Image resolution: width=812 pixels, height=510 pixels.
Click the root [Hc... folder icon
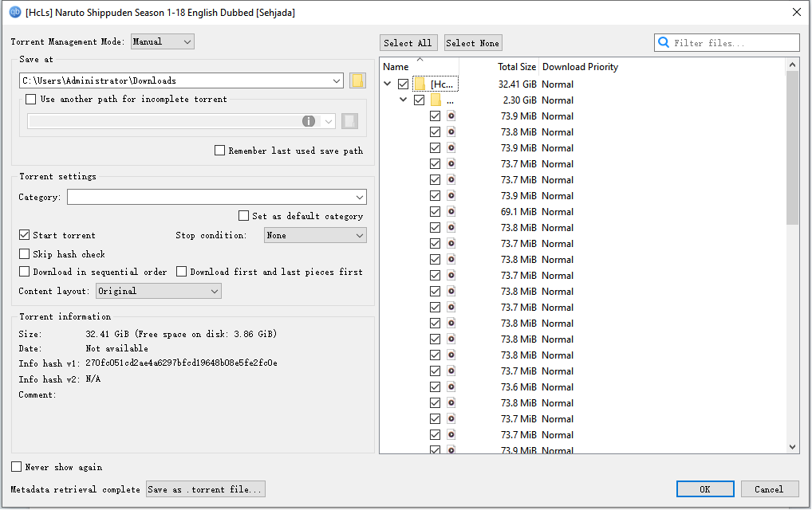420,84
